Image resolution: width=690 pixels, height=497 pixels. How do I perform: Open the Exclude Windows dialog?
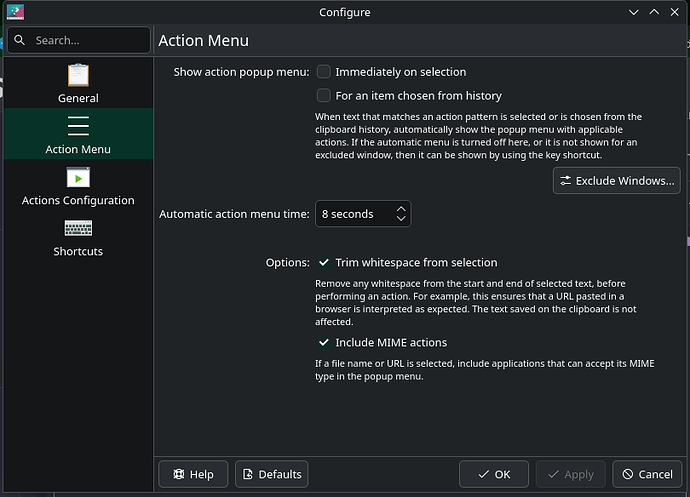(x=617, y=180)
